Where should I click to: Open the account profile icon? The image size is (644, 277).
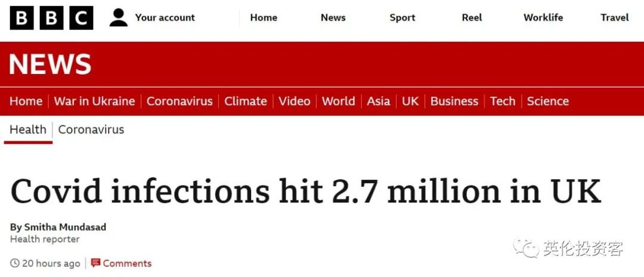[x=118, y=18]
